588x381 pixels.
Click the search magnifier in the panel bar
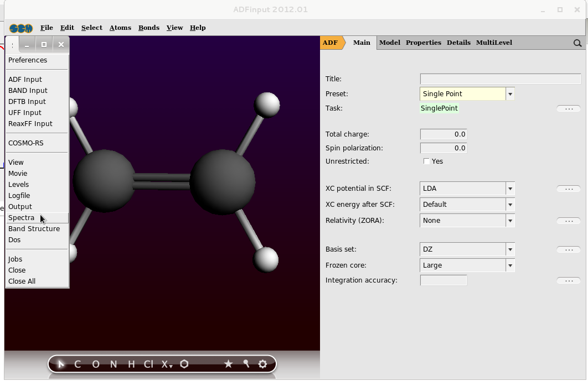pos(577,43)
